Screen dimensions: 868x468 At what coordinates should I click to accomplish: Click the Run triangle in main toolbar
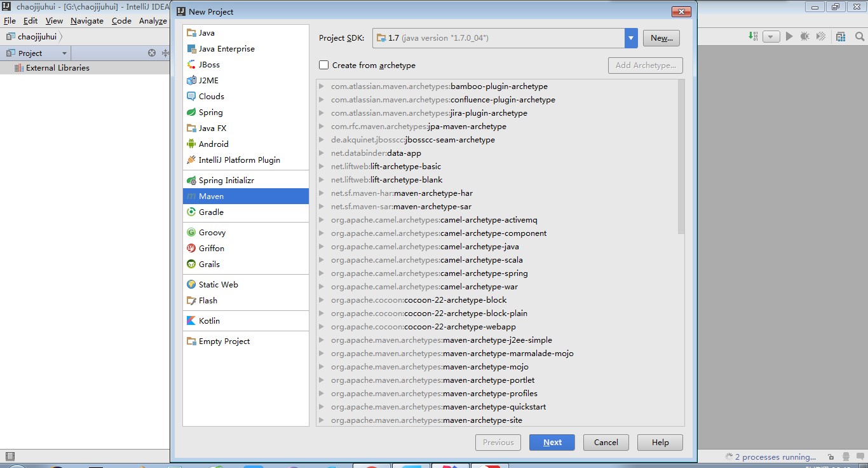point(789,37)
